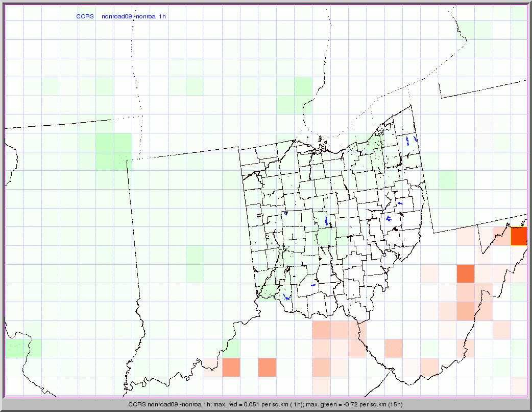Click the yellow-outlined dark red grid cell
532x412 pixels.
tap(519, 237)
